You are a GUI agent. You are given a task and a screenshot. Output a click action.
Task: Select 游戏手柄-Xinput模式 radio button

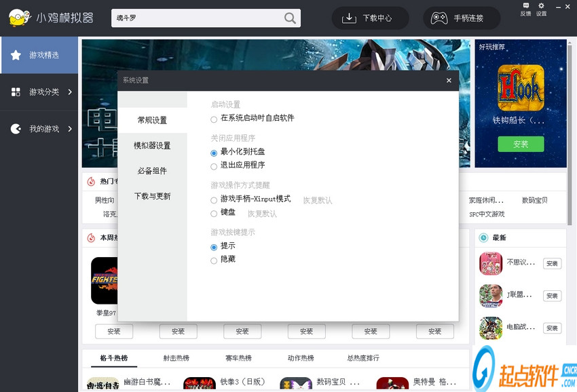coord(214,201)
